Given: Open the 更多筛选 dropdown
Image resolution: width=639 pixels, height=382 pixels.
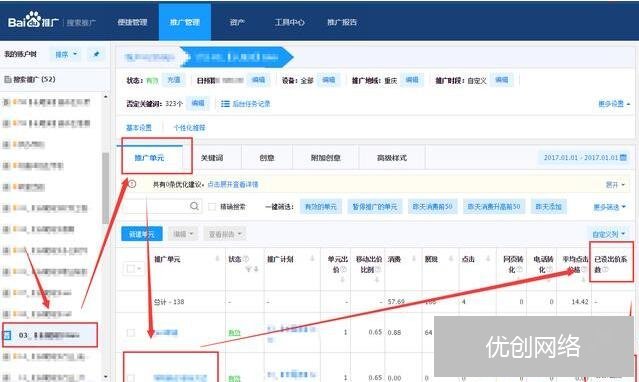Looking at the screenshot, I should click(x=609, y=207).
